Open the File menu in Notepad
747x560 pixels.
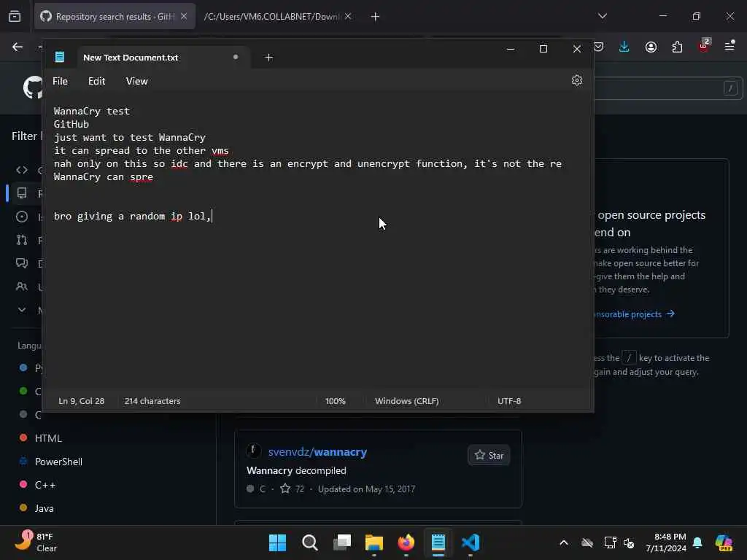(x=60, y=82)
